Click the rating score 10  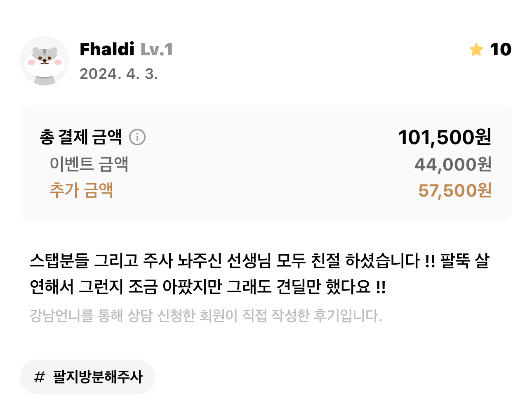point(501,50)
